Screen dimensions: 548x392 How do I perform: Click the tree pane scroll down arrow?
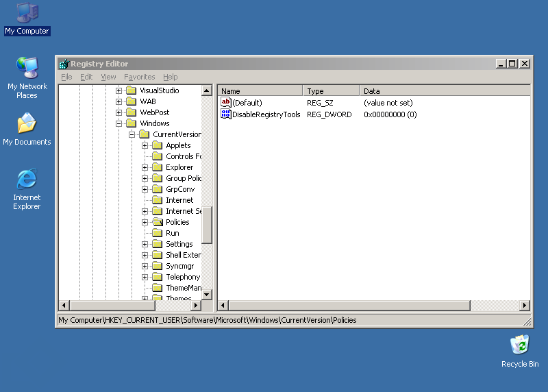point(207,295)
